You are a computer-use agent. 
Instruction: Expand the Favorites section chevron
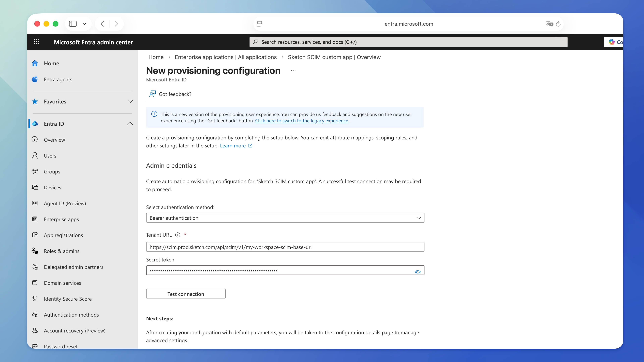tap(130, 101)
